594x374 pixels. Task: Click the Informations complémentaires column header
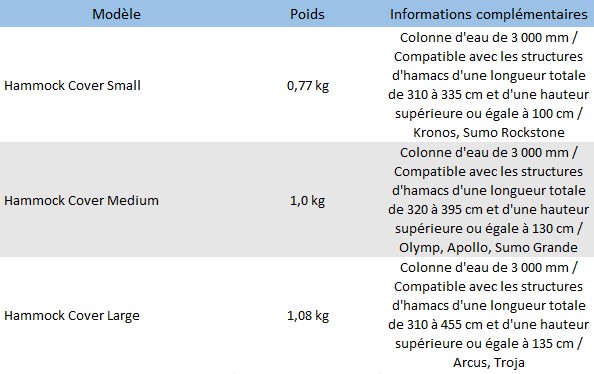coord(488,14)
